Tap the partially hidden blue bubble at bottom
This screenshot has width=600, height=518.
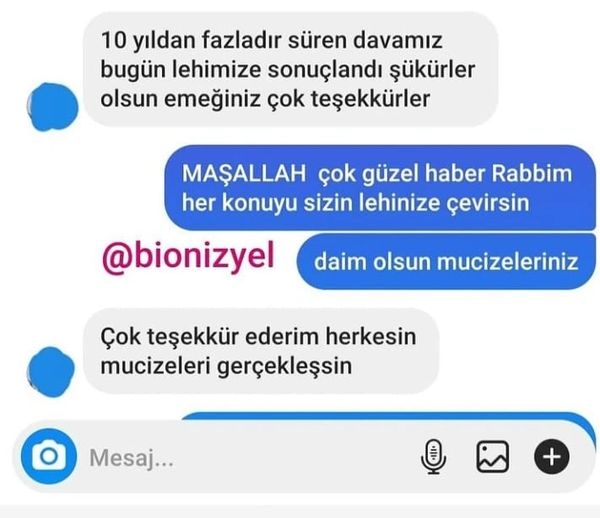388,417
